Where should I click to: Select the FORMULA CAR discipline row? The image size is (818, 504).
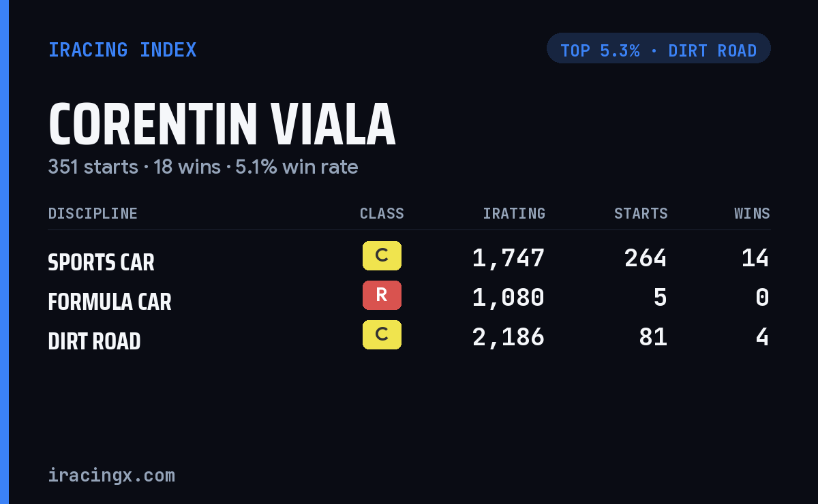(x=409, y=298)
